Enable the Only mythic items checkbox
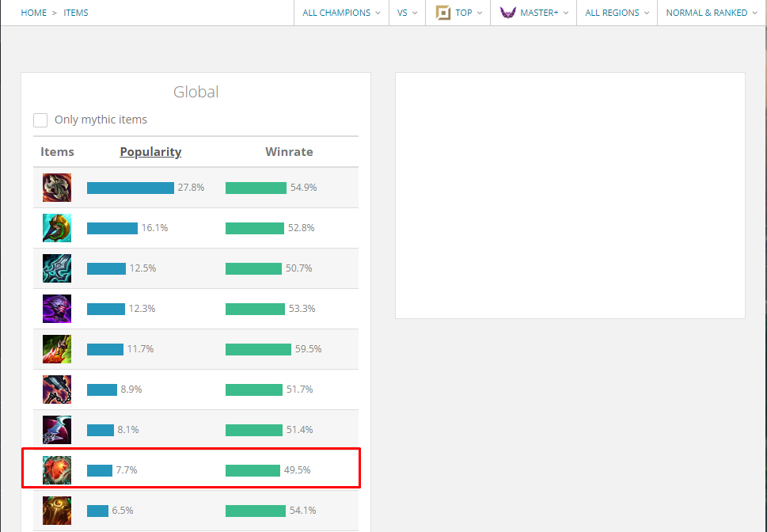Viewport: 767px width, 532px height. pyautogui.click(x=40, y=120)
